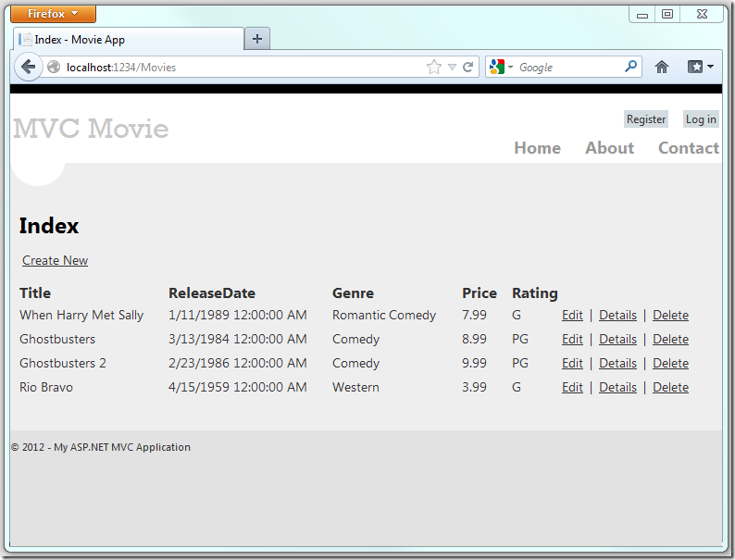The image size is (735, 560).
Task: Click the Log in button
Action: click(x=700, y=119)
